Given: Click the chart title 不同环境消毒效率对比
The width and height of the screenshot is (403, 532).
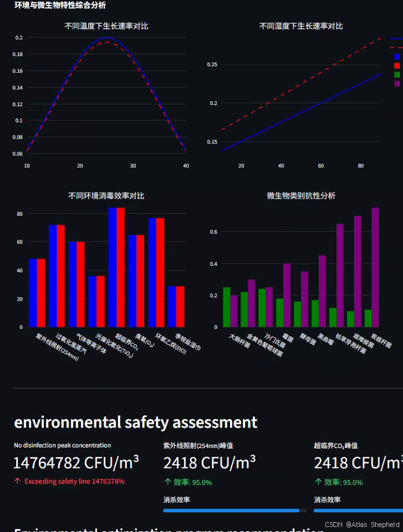Looking at the screenshot, I should click(x=106, y=196).
